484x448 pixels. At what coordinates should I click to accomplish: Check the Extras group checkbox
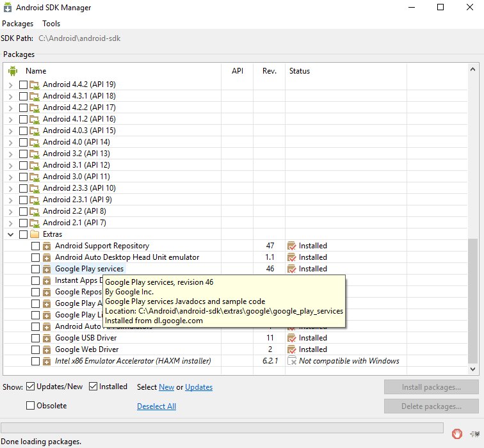(23, 234)
